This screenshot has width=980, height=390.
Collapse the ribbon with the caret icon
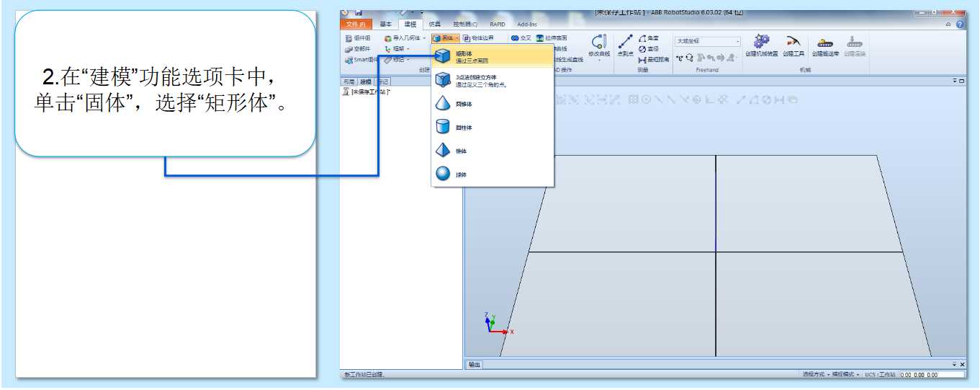pyautogui.click(x=949, y=25)
